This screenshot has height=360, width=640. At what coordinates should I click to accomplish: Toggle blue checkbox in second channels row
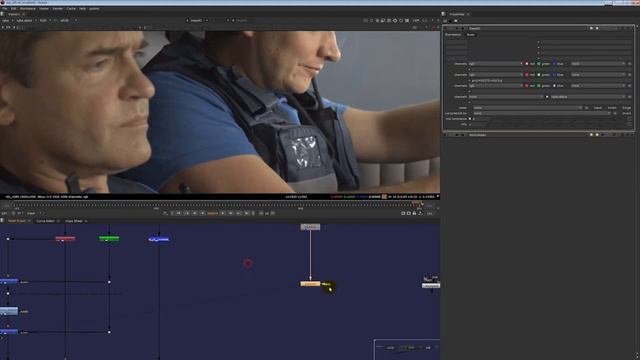point(554,75)
